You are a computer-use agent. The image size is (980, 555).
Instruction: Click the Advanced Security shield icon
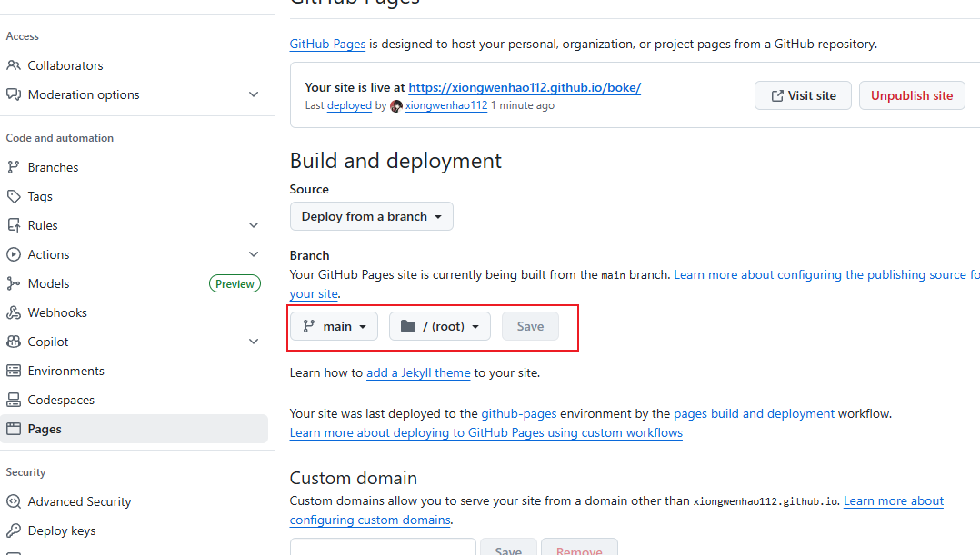pos(14,501)
